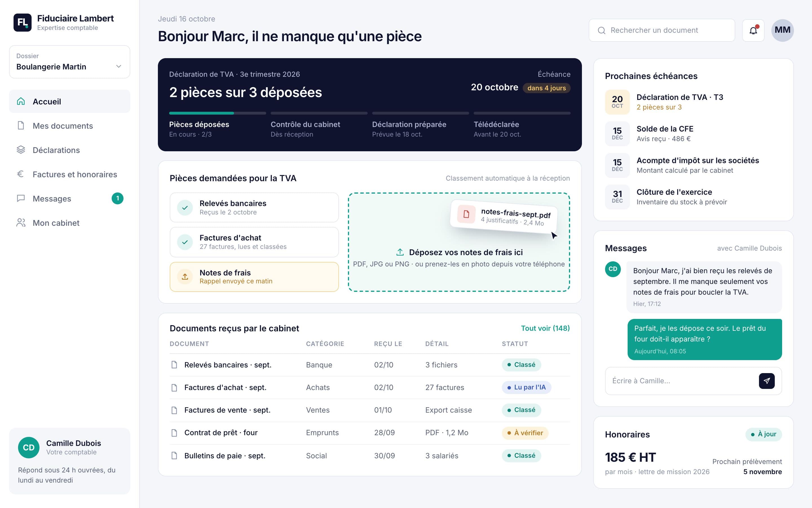Screen dimensions: 812x508
Task: Go to Mes documents
Action: pos(69,126)
